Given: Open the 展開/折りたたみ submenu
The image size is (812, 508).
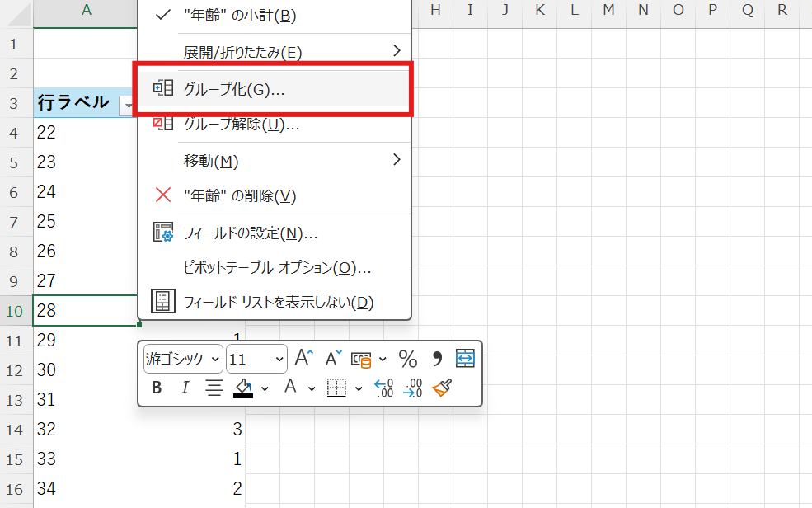Looking at the screenshot, I should (247, 49).
